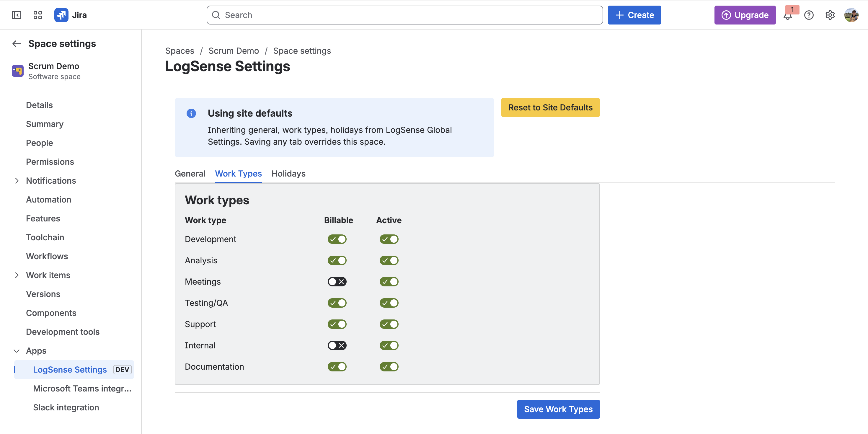Viewport: 868px width, 434px height.
Task: Go back using the Space settings arrow
Action: 17,43
